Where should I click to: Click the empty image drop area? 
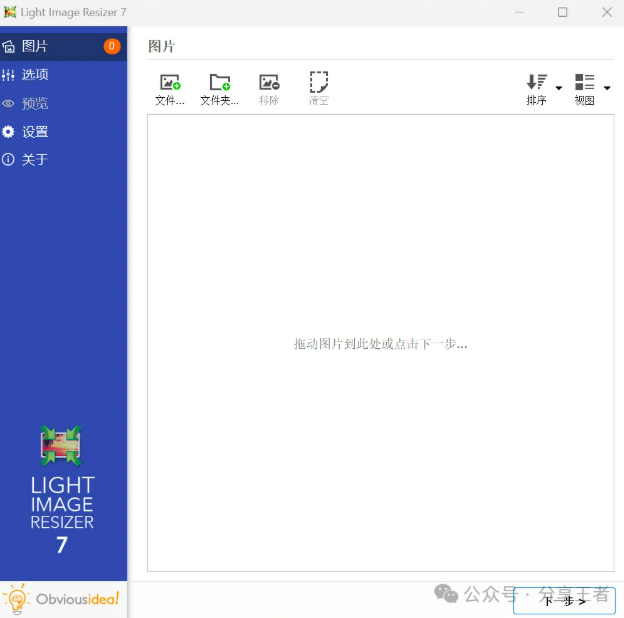point(380,343)
